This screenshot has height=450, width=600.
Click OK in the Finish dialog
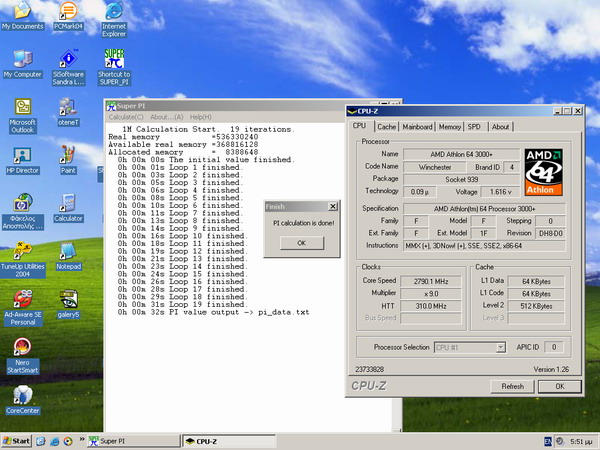[302, 243]
